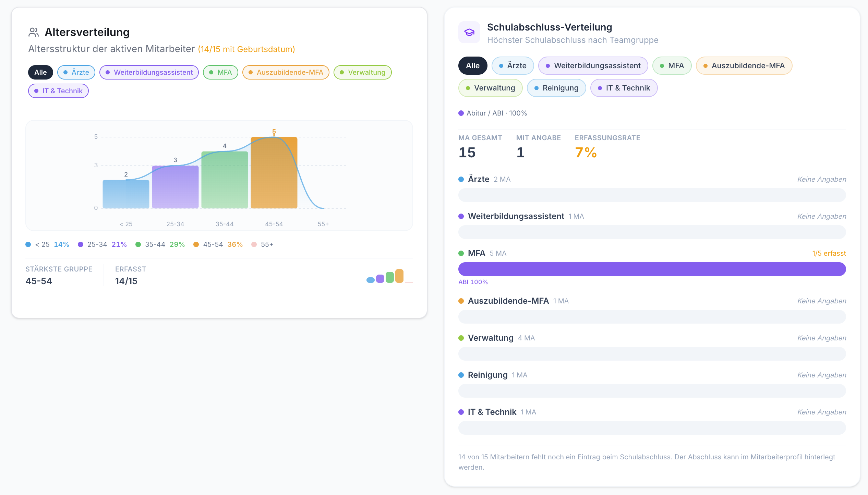Screen dimensions: 868x495
Task: Filter age chart by Auszubildende-MFA
Action: [x=286, y=72]
